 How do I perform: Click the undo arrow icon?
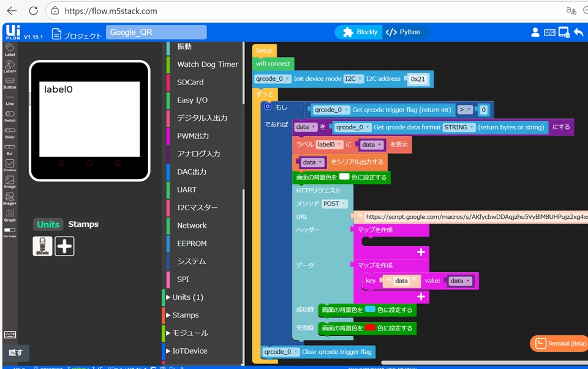[578, 32]
